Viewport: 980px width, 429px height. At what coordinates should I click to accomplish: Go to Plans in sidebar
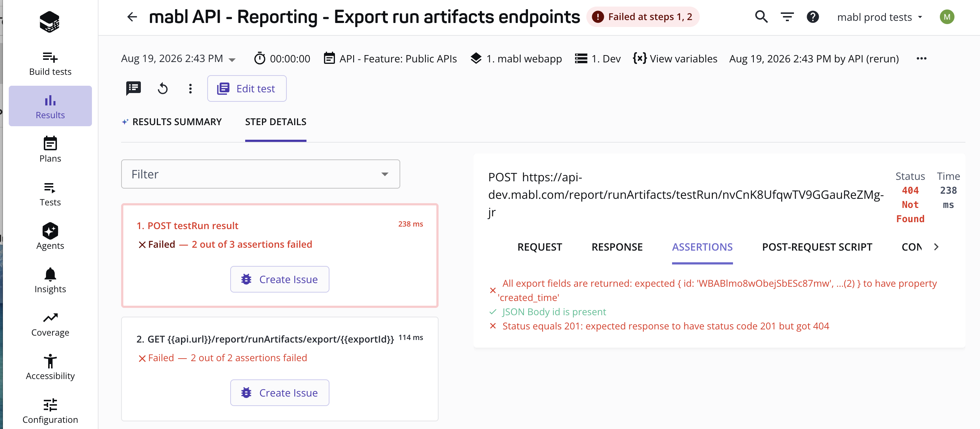50,150
